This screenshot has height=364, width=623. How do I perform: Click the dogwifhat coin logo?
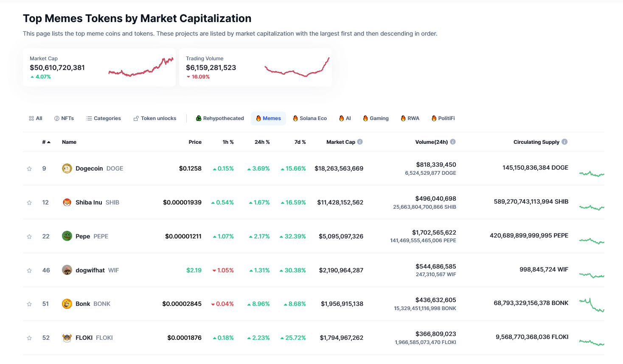coord(67,270)
